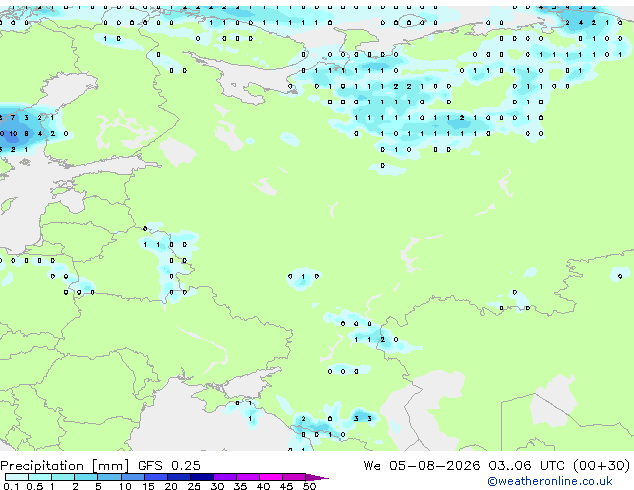
Task: Click the '45' legend scale label
Action: [x=286, y=486]
